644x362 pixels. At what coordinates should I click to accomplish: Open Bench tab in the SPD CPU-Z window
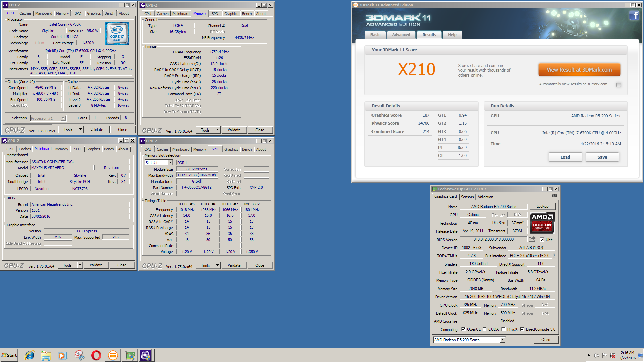[x=247, y=149]
